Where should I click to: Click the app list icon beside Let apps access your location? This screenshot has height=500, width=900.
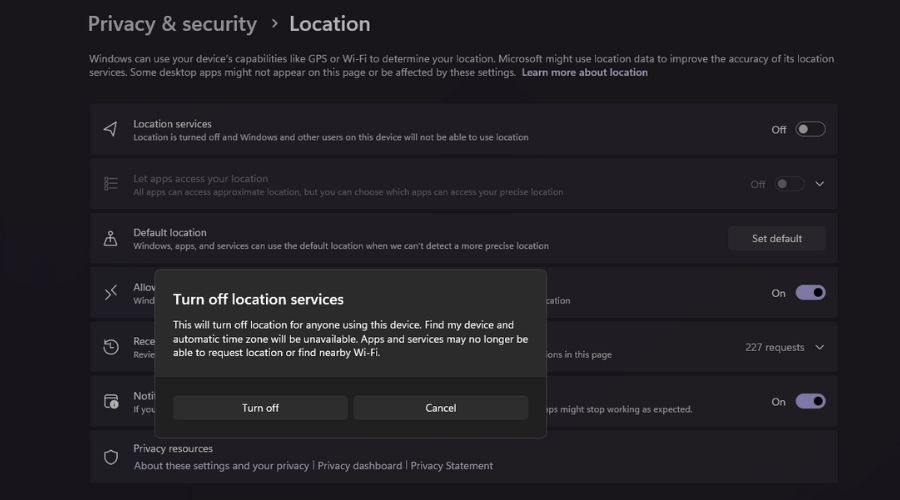110,184
